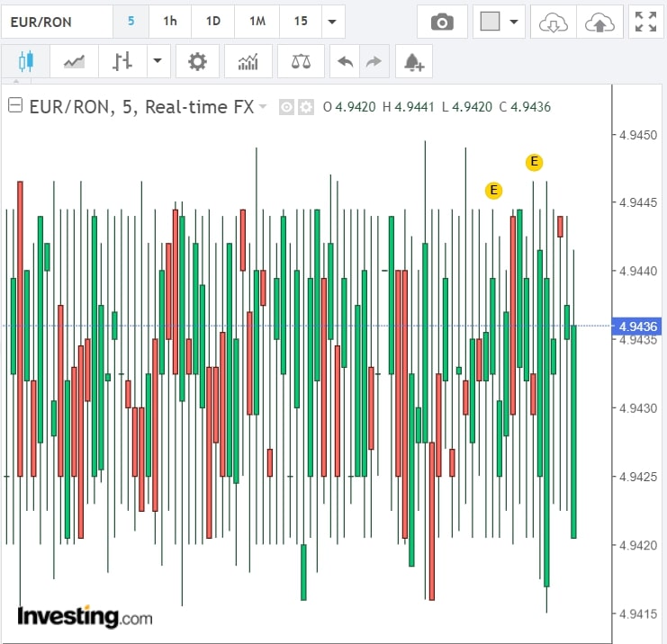Image resolution: width=667 pixels, height=644 pixels.
Task: Open the chart style dropdown arrow
Action: [x=158, y=61]
